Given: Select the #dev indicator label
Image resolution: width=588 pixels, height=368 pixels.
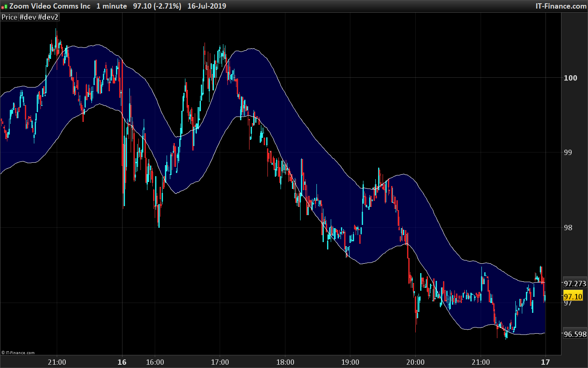Looking at the screenshot, I should coord(28,17).
